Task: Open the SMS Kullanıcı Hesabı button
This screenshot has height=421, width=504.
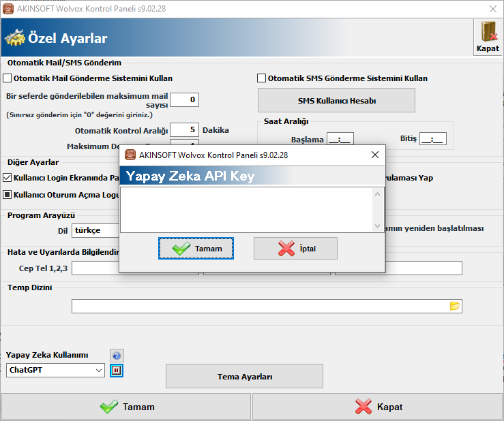Action: coord(336,101)
